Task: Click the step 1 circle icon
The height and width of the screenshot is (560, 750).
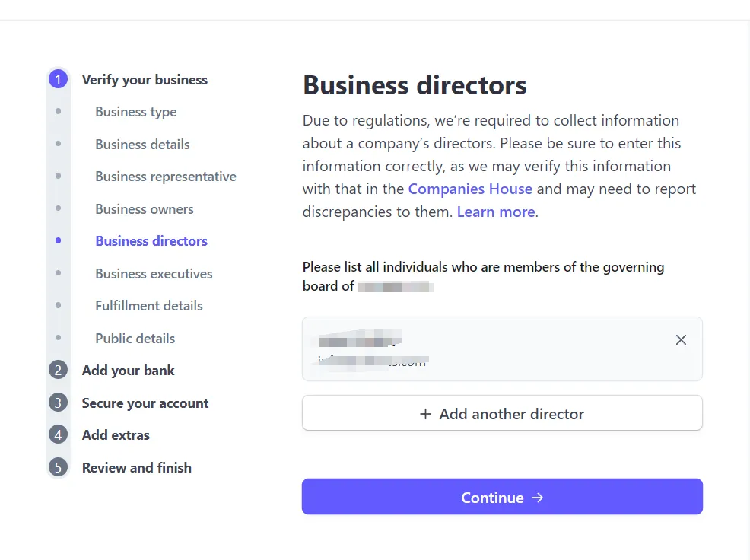Action: pos(58,79)
